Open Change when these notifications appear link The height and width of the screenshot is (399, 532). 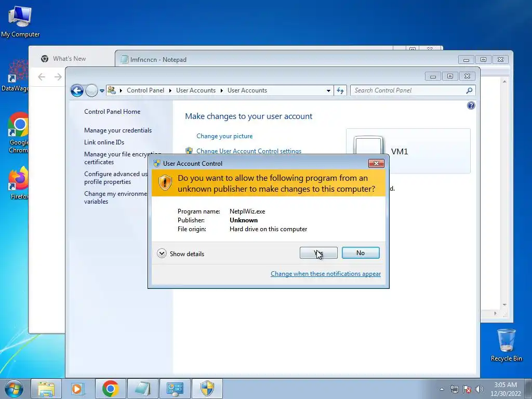(325, 274)
